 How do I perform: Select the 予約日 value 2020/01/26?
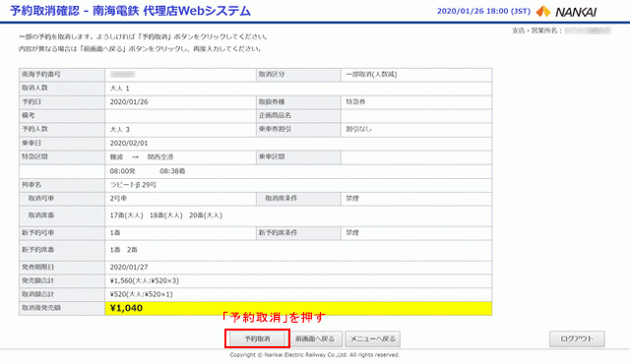(x=129, y=102)
